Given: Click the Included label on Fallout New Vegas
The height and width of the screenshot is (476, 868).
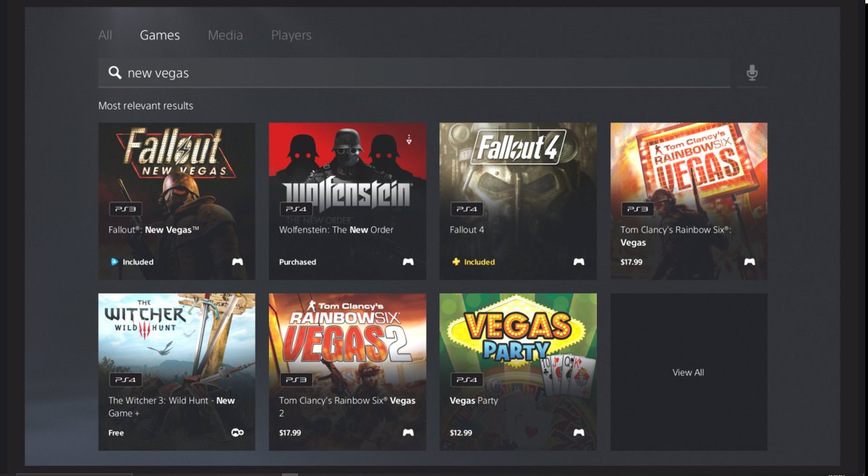Looking at the screenshot, I should coord(138,262).
